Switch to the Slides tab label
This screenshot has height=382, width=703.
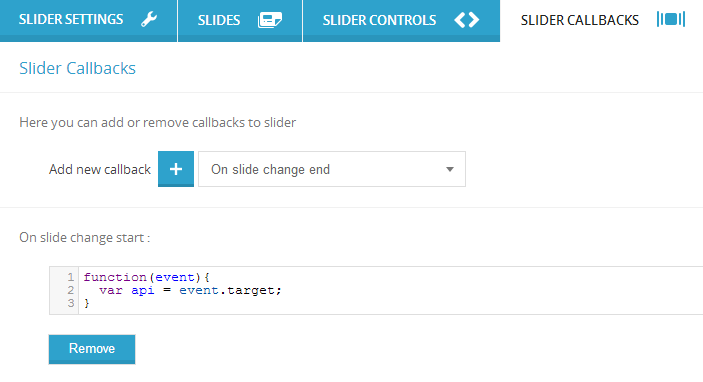tap(219, 20)
